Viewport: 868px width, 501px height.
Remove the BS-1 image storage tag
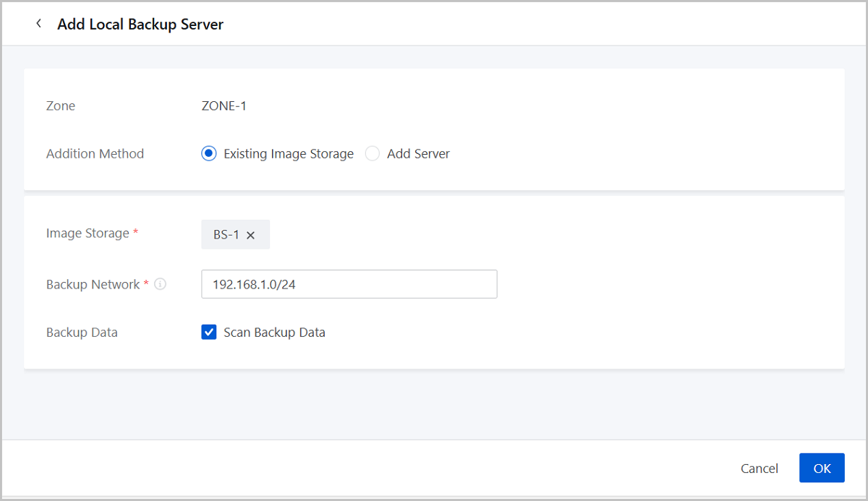click(x=251, y=235)
